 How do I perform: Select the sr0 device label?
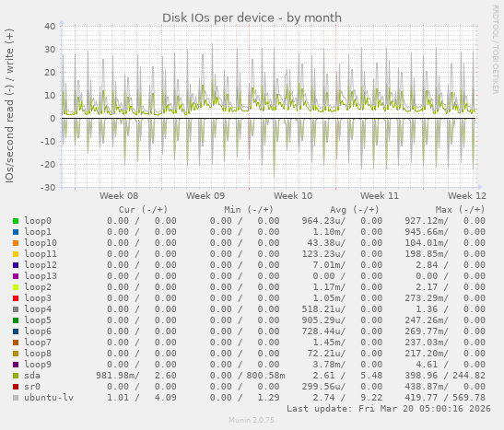tap(32, 387)
